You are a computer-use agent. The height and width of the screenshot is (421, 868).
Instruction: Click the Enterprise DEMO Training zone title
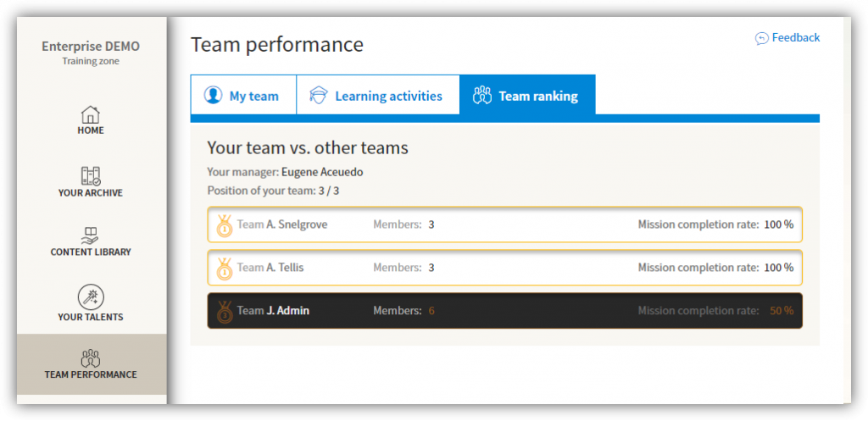[91, 53]
